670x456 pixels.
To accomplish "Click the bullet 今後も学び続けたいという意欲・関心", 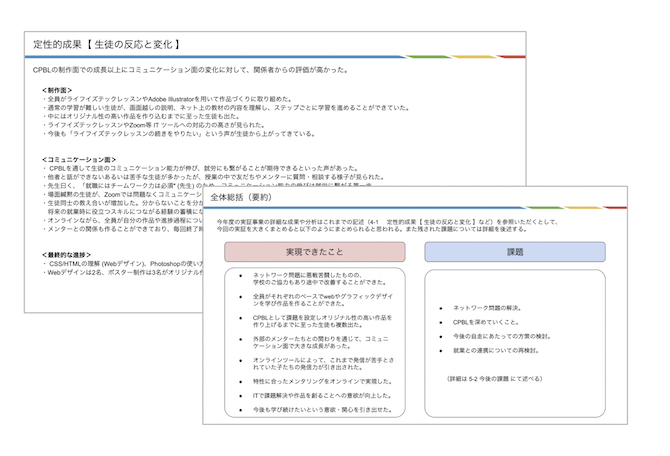I will coord(322,409).
